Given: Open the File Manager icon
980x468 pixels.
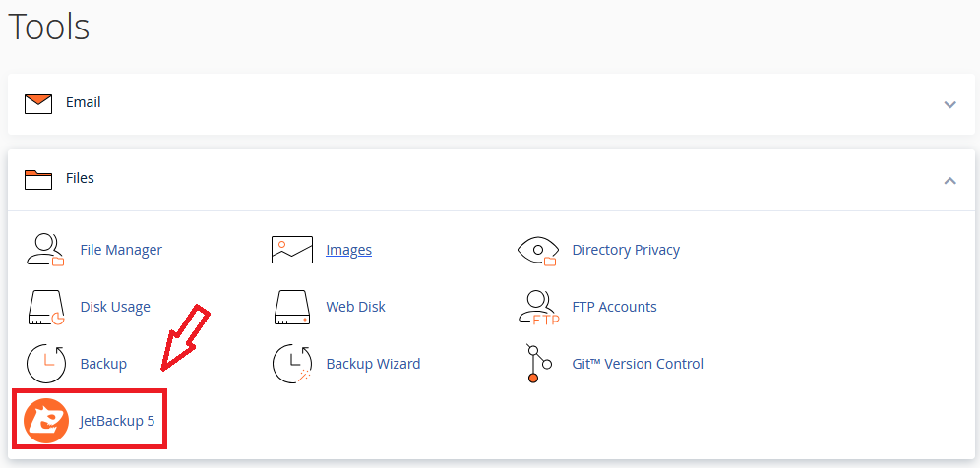Looking at the screenshot, I should [x=45, y=250].
